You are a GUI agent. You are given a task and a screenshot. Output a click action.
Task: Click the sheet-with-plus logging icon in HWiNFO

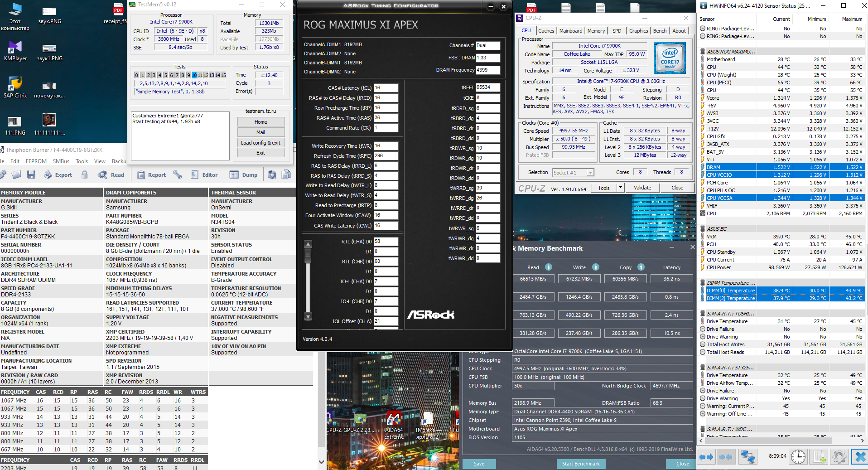point(819,457)
